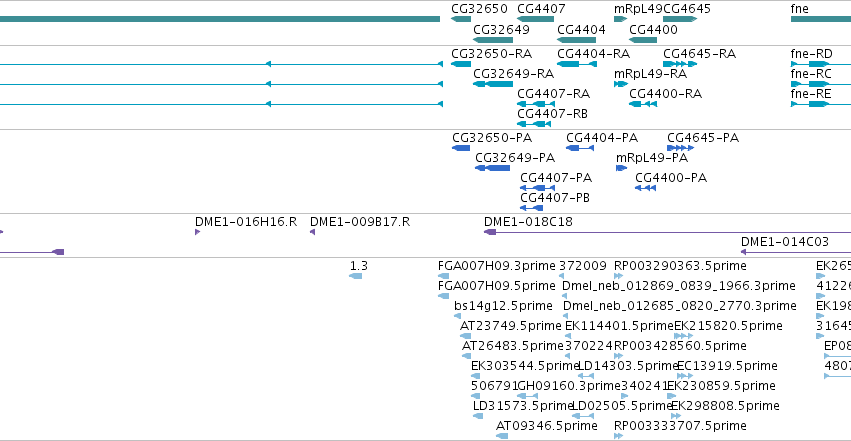Screen dimensions: 851x441
Task: Select protein label CG4407-PA
Action: (x=556, y=178)
